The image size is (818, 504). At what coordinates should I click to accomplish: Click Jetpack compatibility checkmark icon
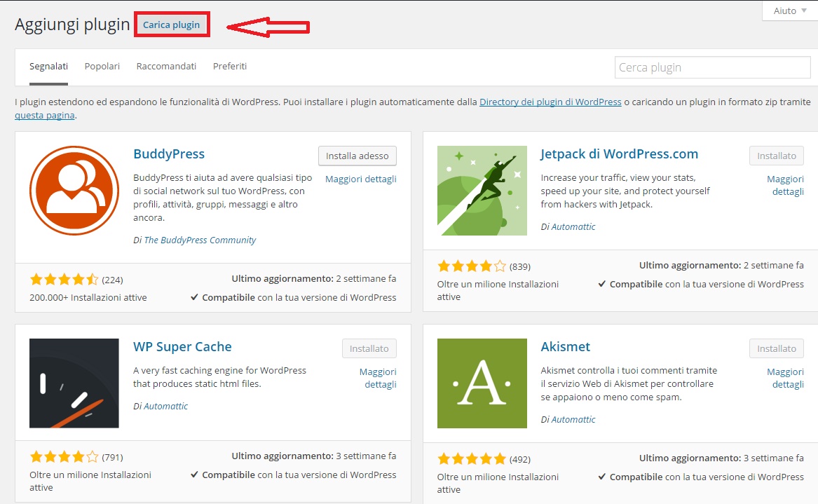pyautogui.click(x=602, y=284)
